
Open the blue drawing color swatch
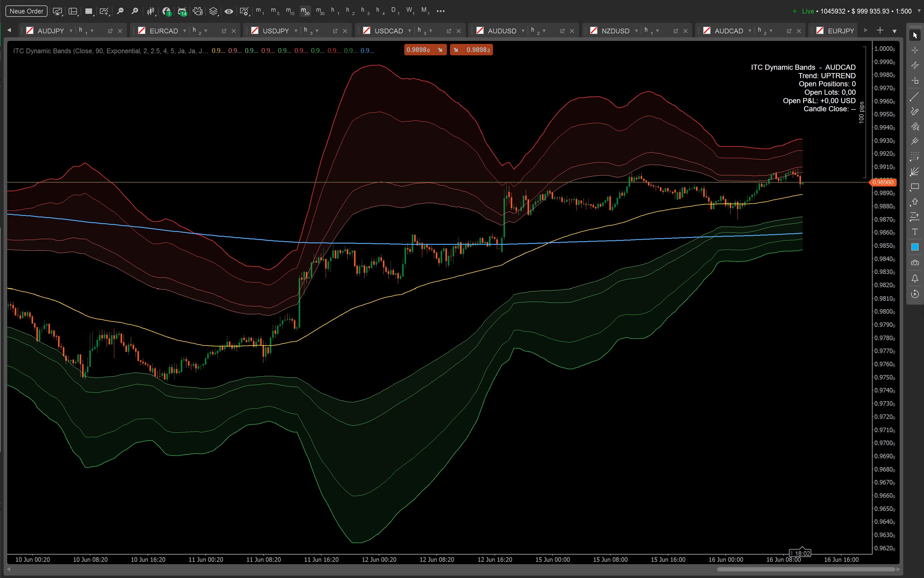pyautogui.click(x=914, y=247)
